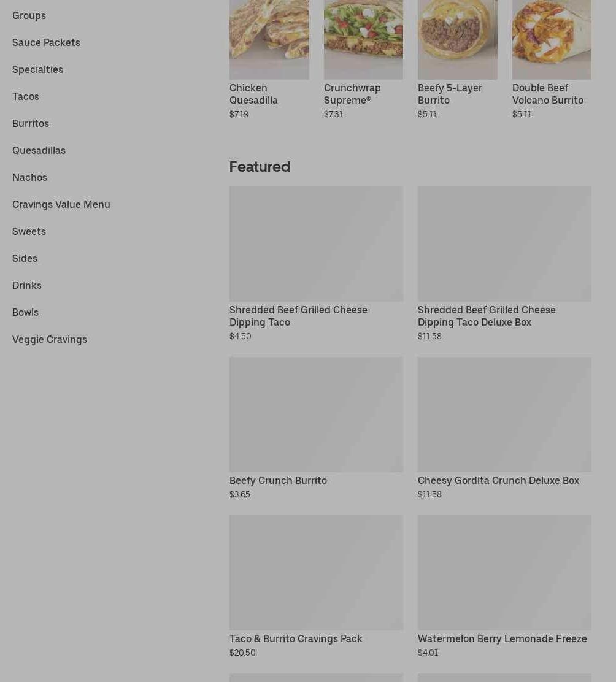Select Veggie Cravings from the sidebar
The width and height of the screenshot is (616, 682).
coord(50,339)
